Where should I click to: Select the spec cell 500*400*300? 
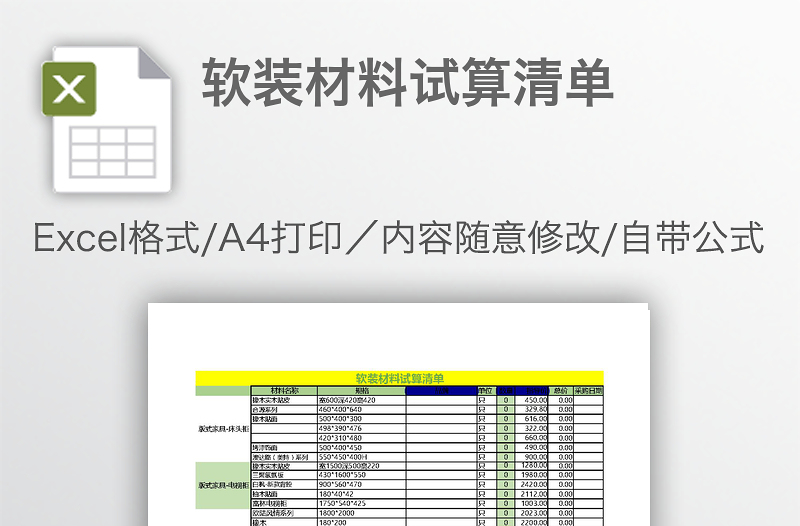(362, 419)
